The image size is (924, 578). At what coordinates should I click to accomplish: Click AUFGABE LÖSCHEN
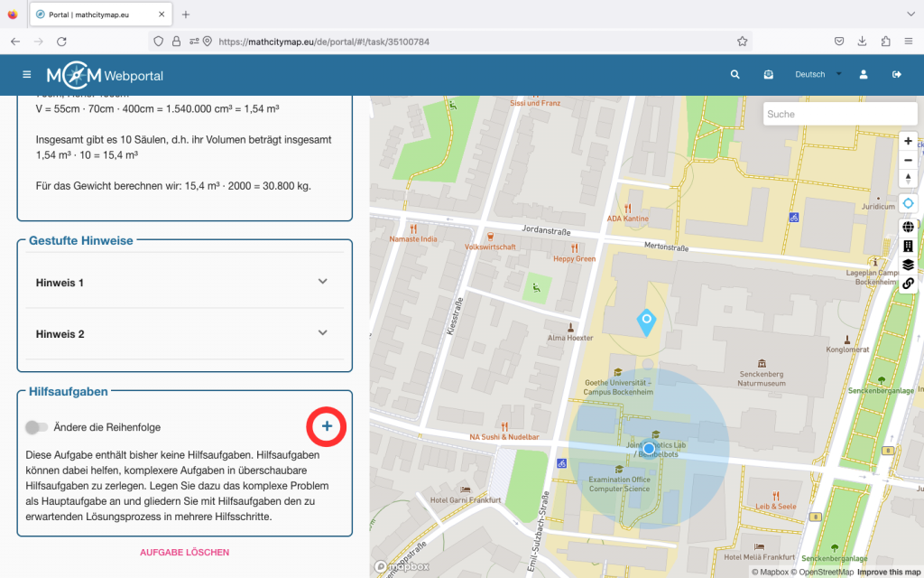(184, 552)
